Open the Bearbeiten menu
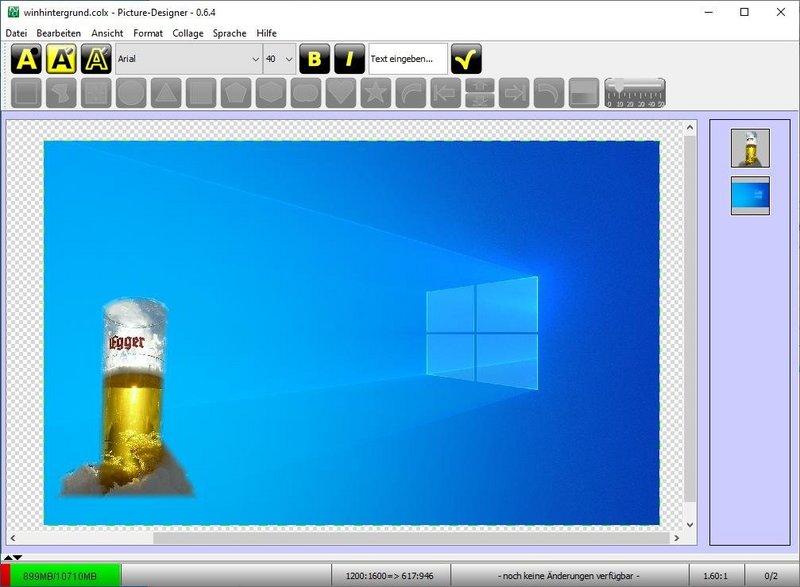The image size is (800, 587). click(x=59, y=33)
